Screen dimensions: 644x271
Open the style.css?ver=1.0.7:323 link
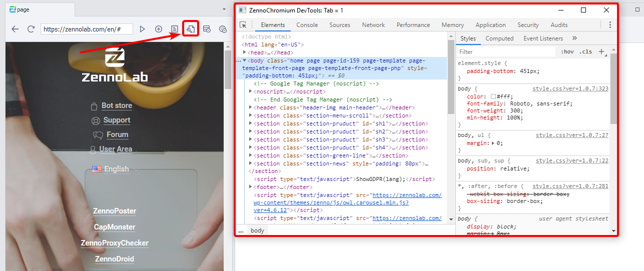click(570, 88)
